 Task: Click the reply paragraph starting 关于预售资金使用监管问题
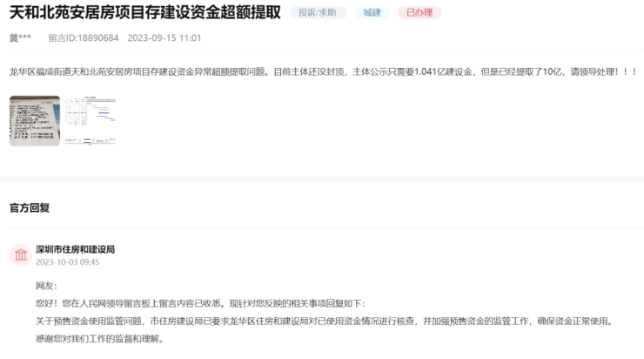324,322
